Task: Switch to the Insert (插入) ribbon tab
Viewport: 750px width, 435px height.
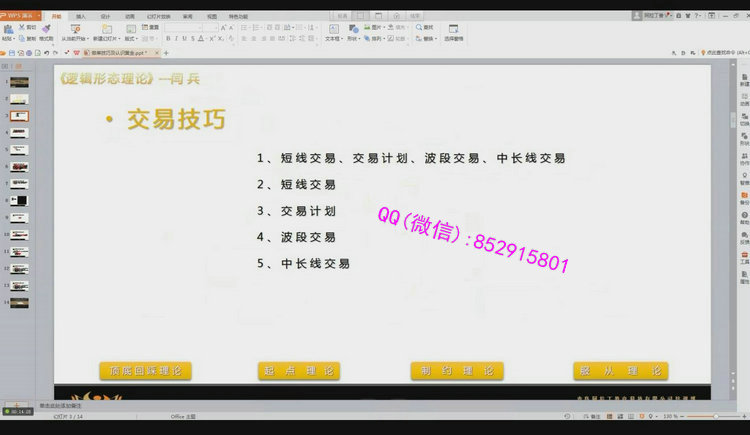Action: click(x=80, y=17)
